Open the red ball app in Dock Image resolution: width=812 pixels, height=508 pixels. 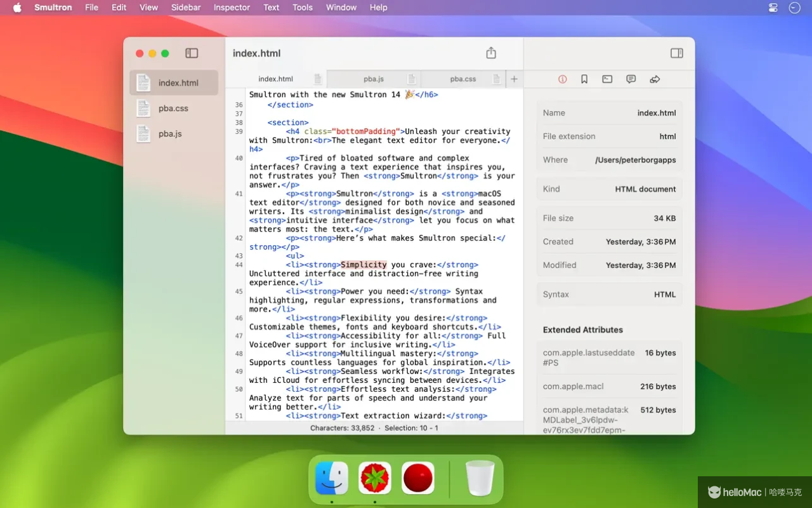pyautogui.click(x=418, y=478)
